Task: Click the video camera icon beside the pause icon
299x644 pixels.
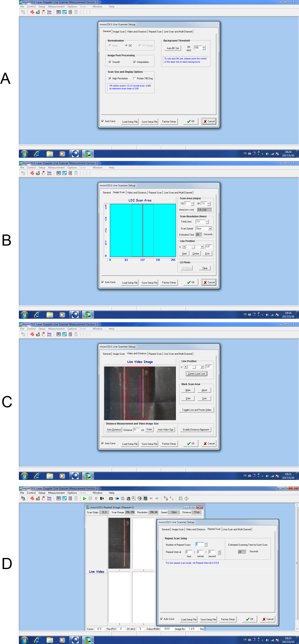Action: [x=102, y=498]
